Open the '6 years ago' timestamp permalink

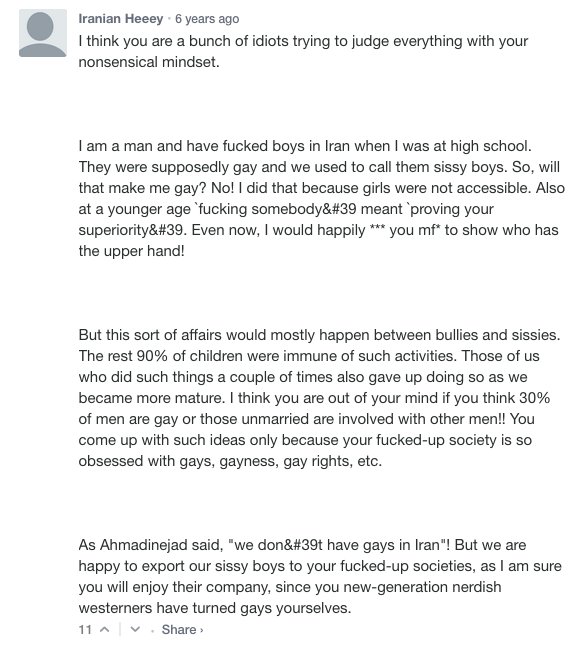(x=207, y=19)
